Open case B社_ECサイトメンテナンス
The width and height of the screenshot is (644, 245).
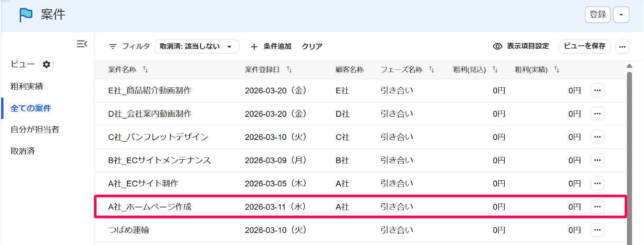pos(159,160)
